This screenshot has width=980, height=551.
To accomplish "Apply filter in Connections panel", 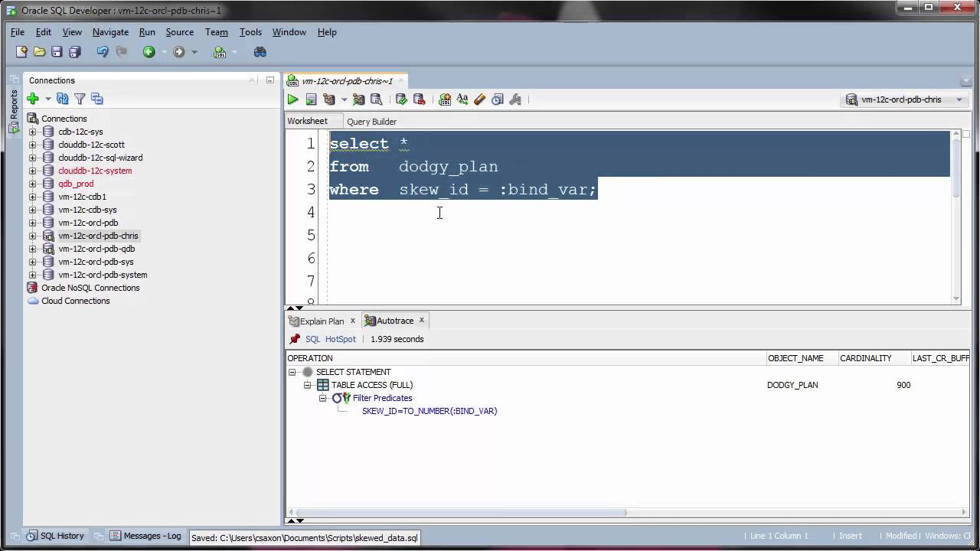I will pos(80,99).
